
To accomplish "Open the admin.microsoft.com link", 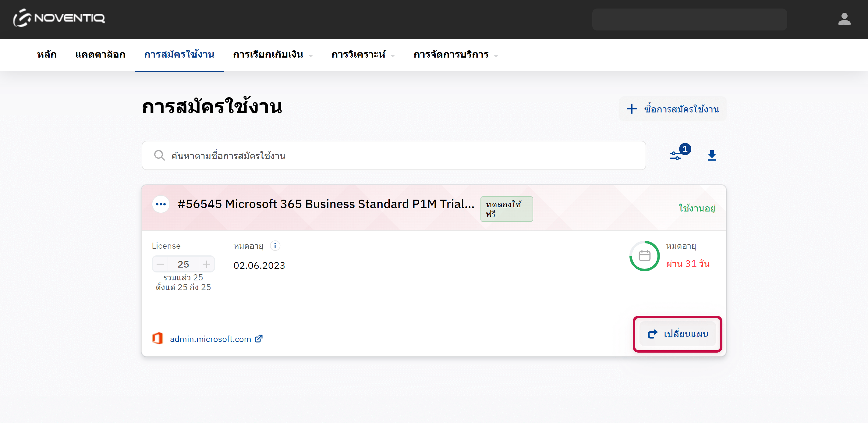I will coord(211,339).
